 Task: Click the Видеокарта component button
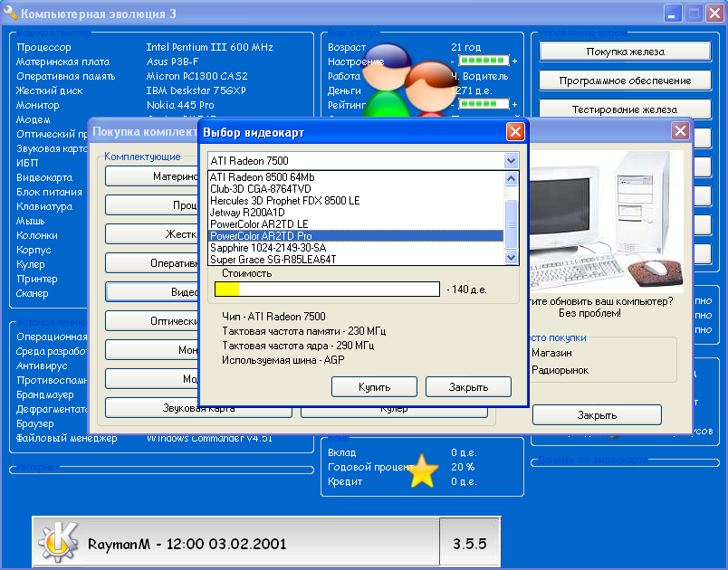click(151, 292)
